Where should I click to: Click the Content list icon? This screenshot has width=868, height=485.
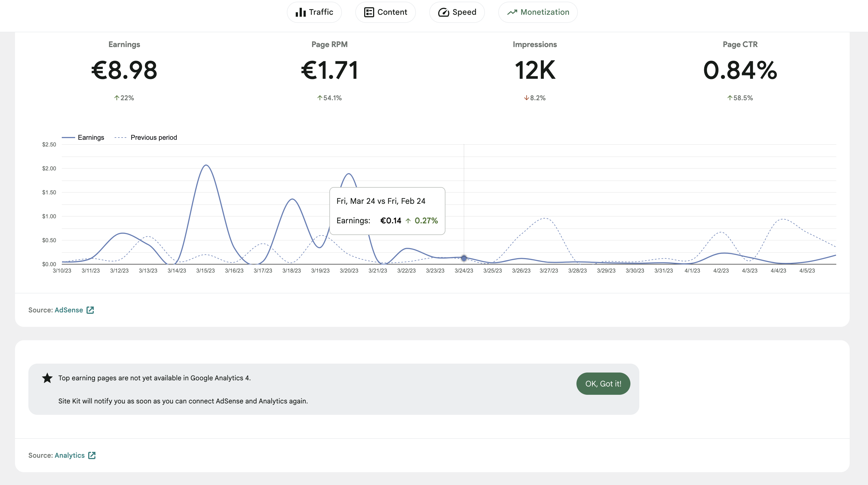point(369,13)
